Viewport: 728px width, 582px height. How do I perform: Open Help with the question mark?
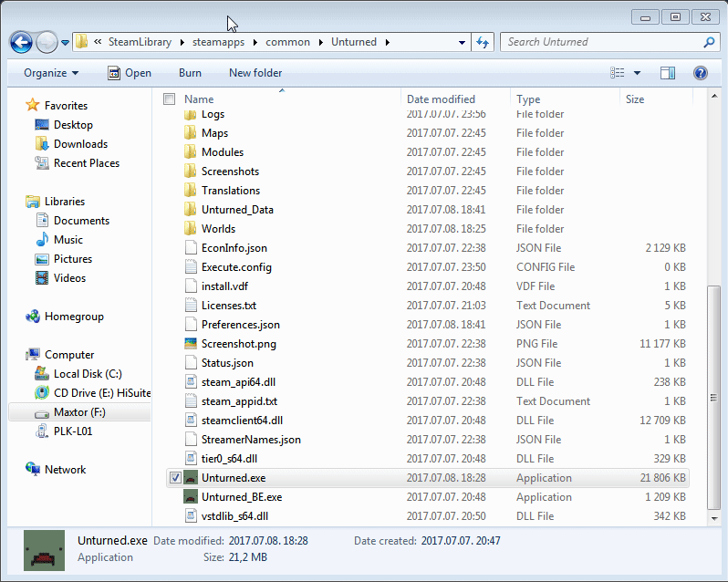[x=700, y=73]
